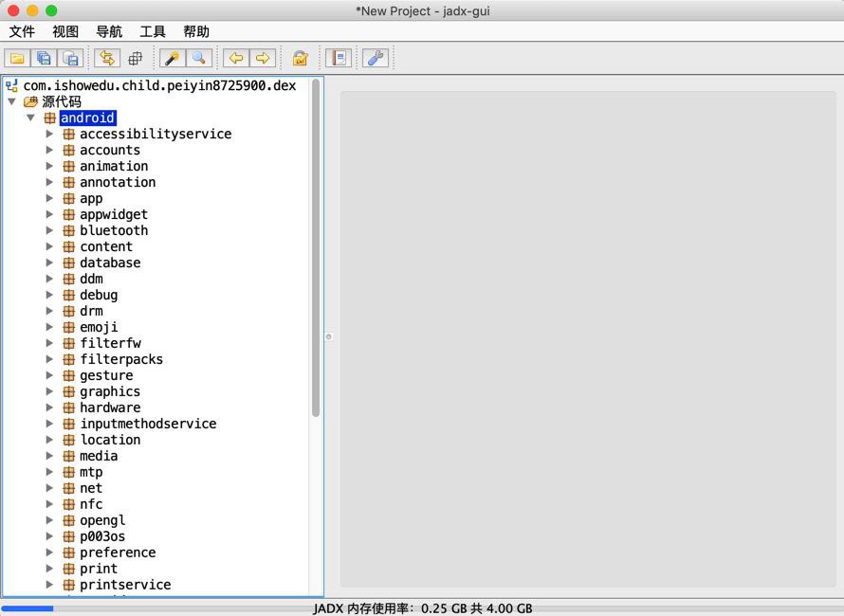Select the opengl package label
844x616 pixels.
pyautogui.click(x=102, y=521)
